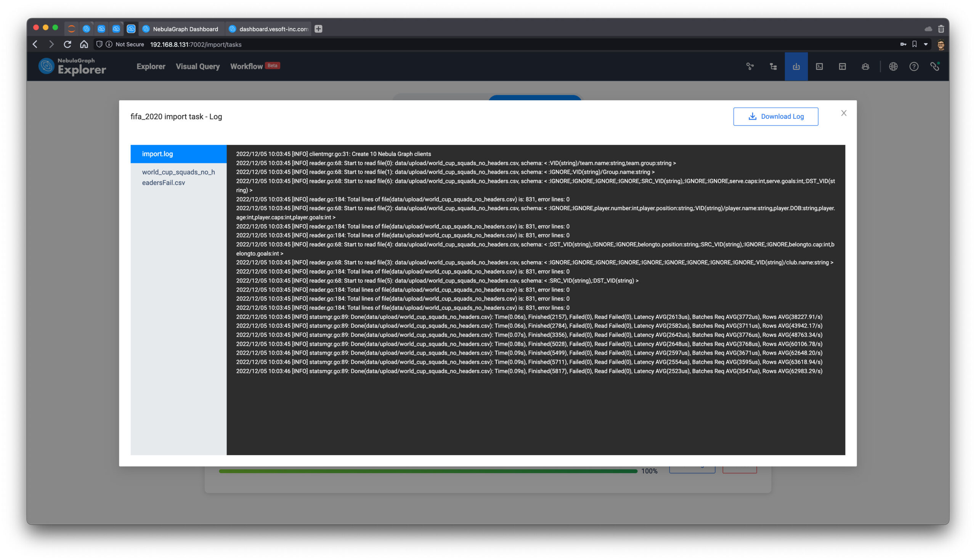976x560 pixels.
Task: Click the graph visualization panel icon
Action: (x=750, y=66)
